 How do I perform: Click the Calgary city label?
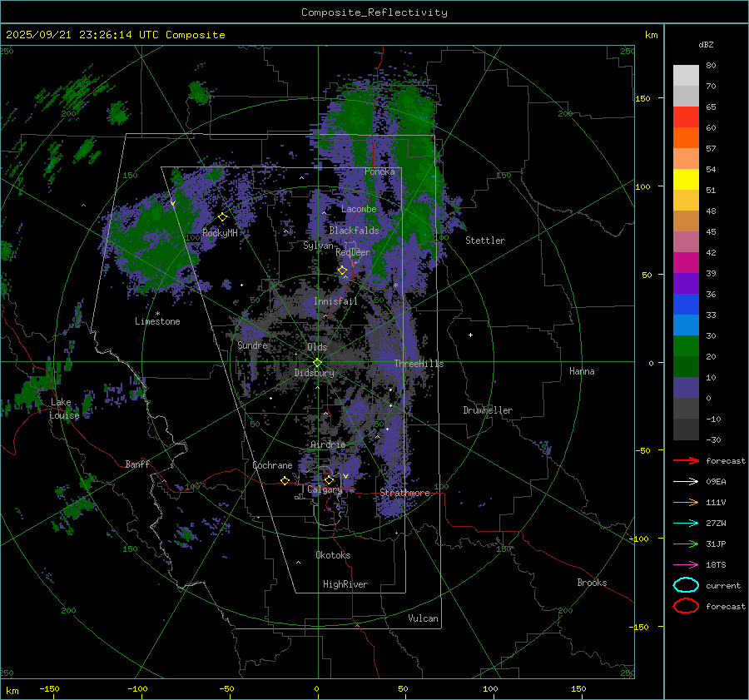(x=325, y=490)
